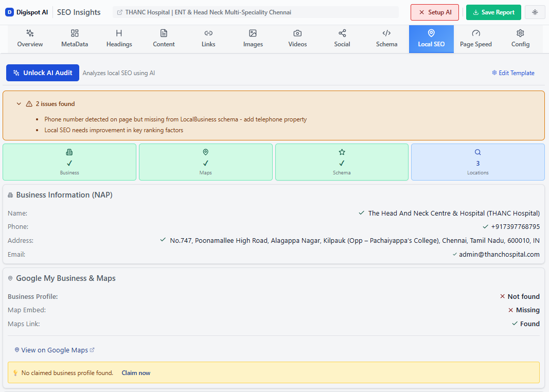The width and height of the screenshot is (549, 392).
Task: Click the Save Report button
Action: coord(493,12)
